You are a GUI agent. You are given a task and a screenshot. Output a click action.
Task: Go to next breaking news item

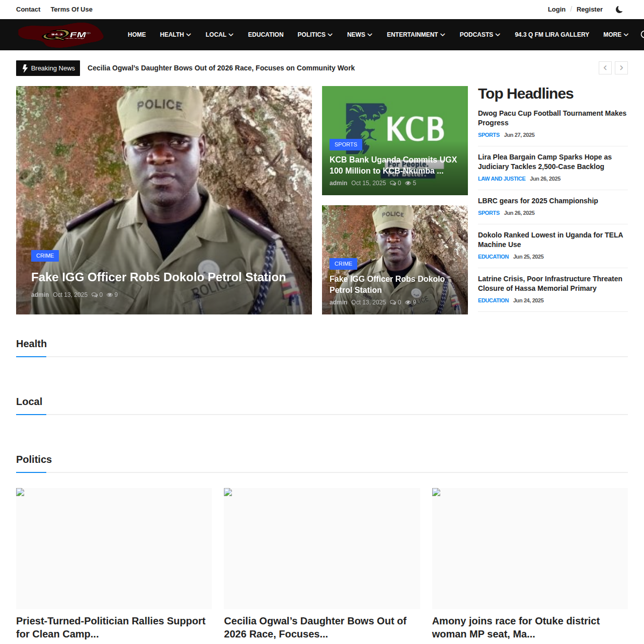pos(621,68)
